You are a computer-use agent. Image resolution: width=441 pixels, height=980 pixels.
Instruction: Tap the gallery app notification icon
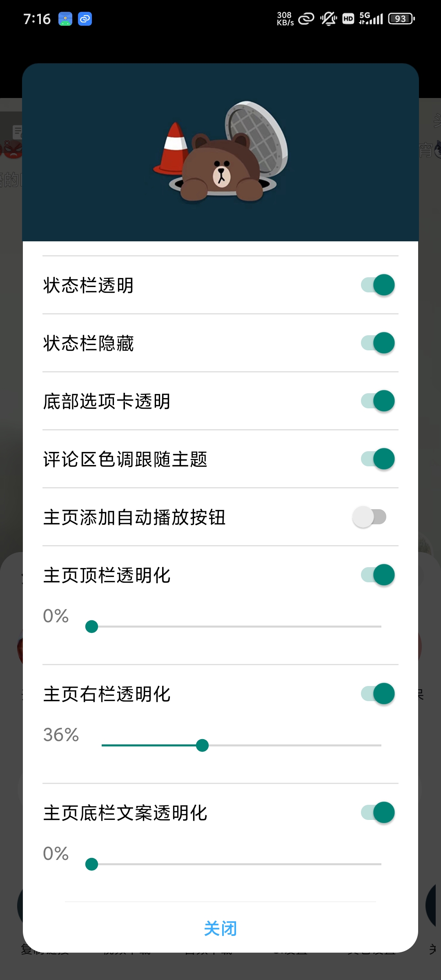coord(65,19)
